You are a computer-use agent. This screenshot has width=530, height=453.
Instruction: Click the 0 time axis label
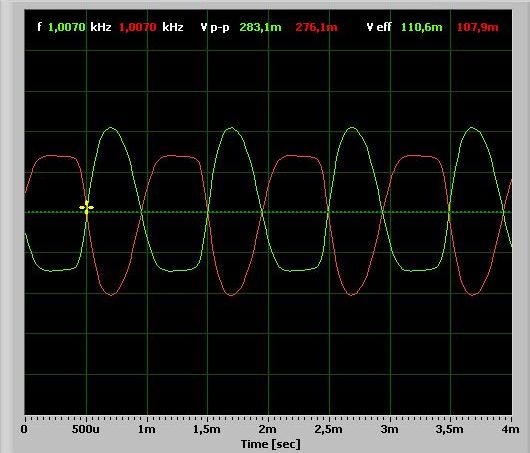(24, 429)
